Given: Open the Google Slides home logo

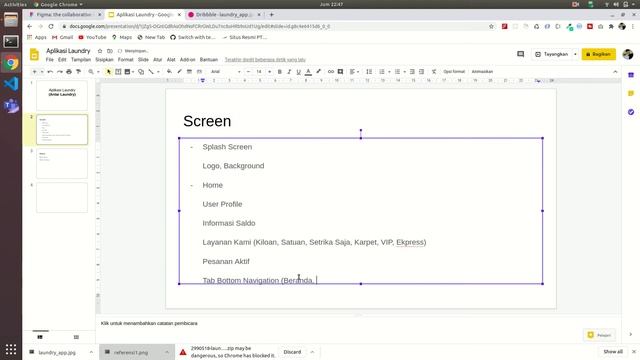Looking at the screenshot, I should click(35, 54).
